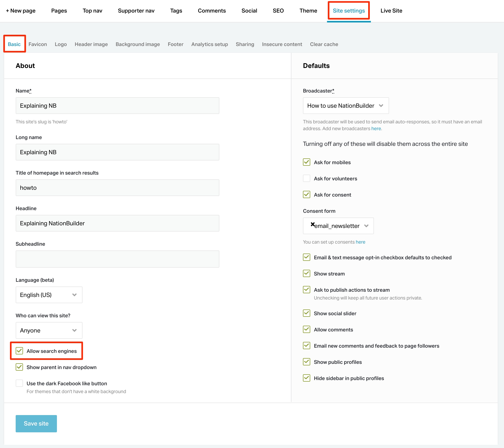Open the Who can view this site dropdown

49,330
